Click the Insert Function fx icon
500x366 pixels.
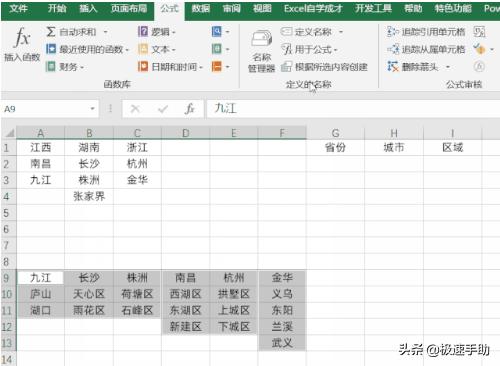point(22,38)
